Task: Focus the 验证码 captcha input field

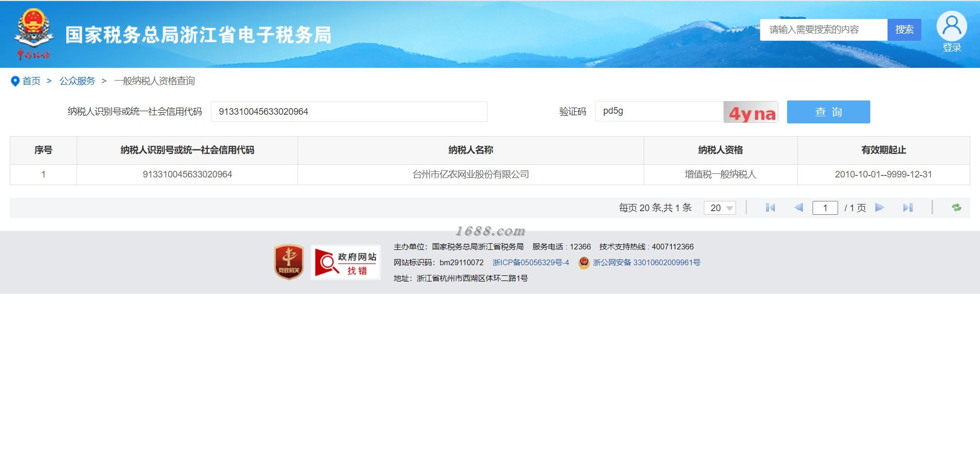Action: tap(659, 111)
